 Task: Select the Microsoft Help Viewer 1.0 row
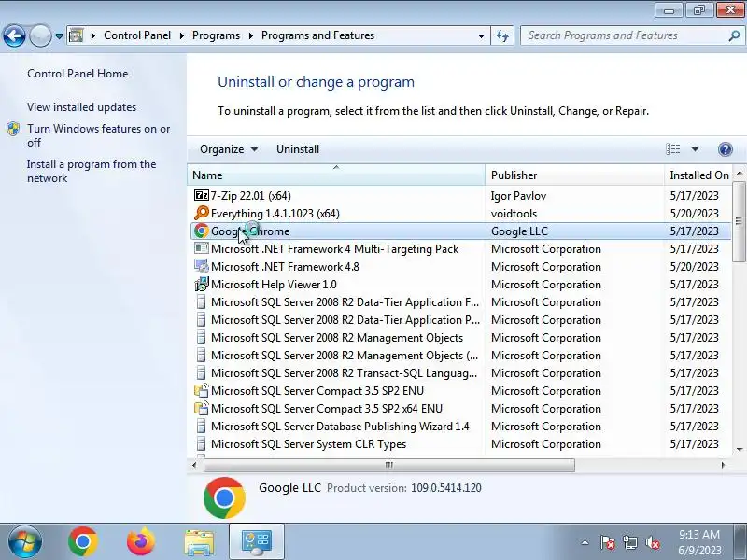click(460, 285)
